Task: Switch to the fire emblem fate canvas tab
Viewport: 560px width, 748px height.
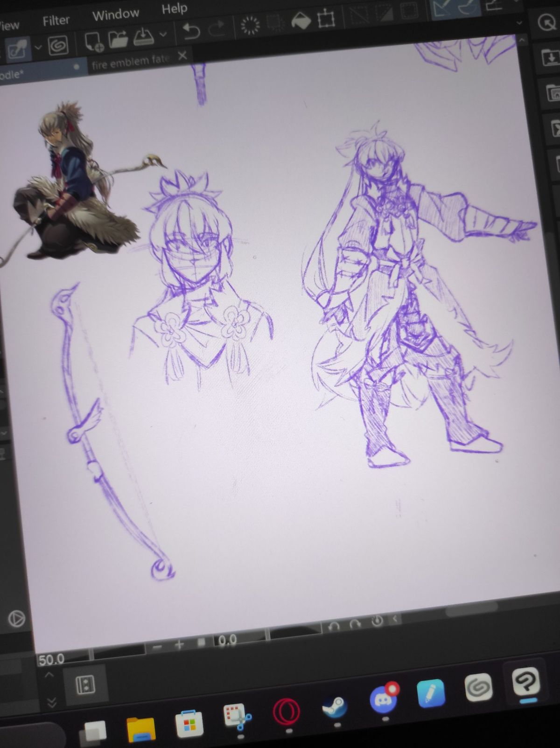Action: (131, 62)
